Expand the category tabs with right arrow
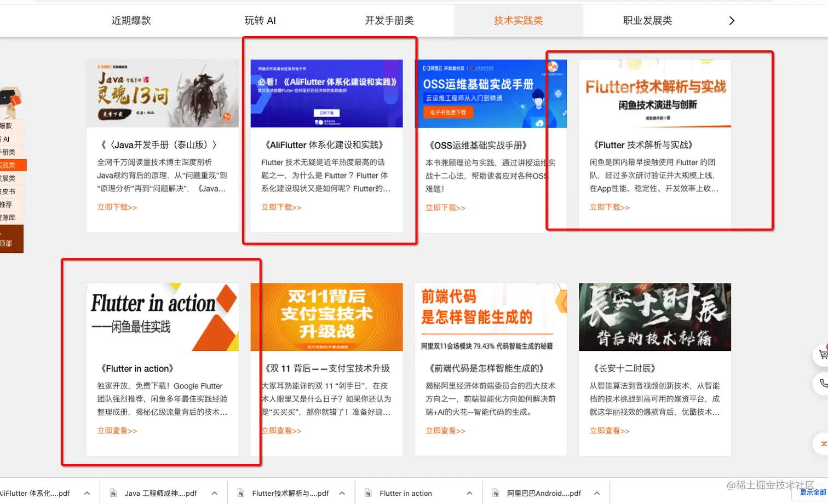The image size is (828, 504). [732, 21]
